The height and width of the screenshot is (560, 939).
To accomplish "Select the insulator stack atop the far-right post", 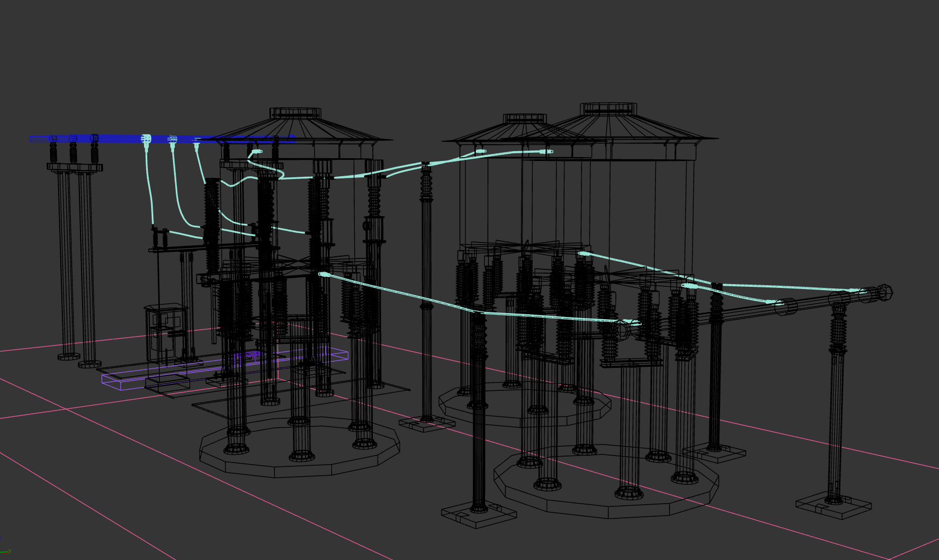I will pyautogui.click(x=838, y=327).
